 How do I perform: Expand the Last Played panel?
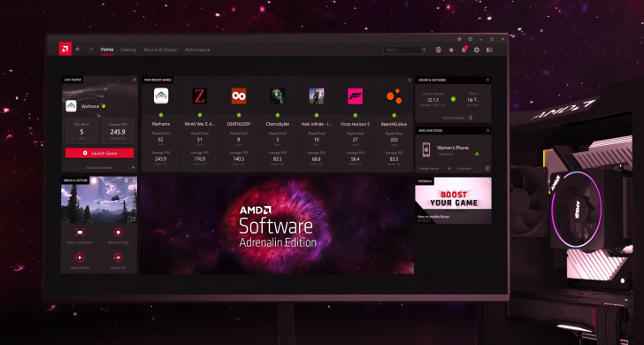click(134, 80)
